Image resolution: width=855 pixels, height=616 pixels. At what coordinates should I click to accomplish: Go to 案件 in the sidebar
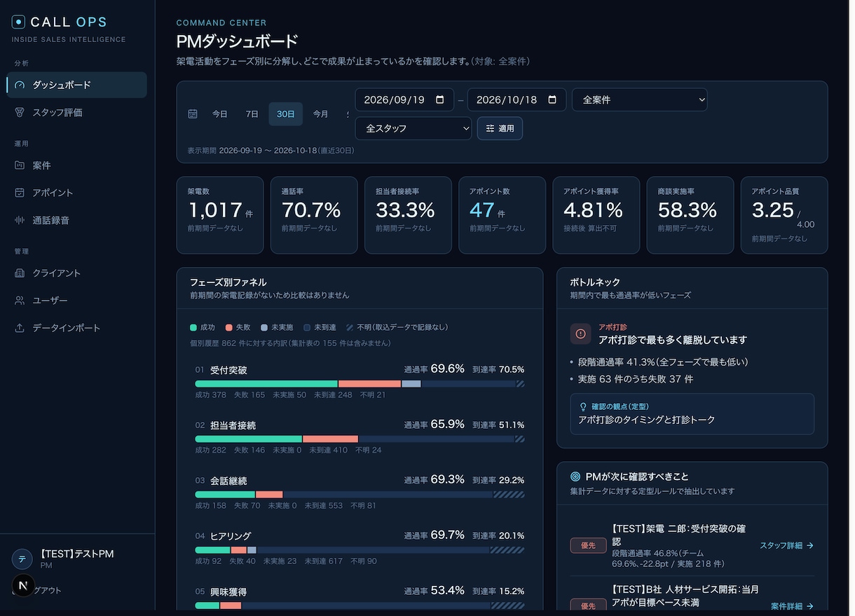(76, 165)
